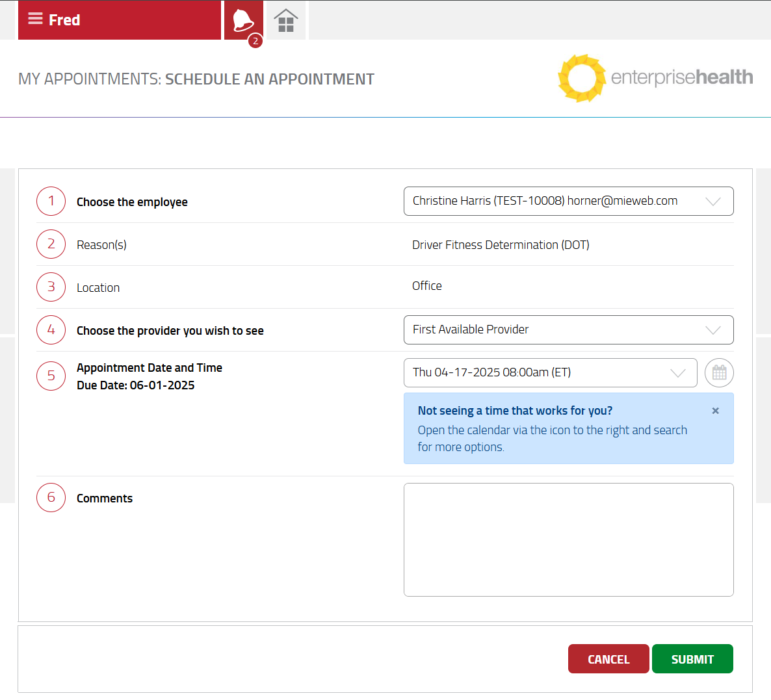Click the step 5 circle icon

51,376
